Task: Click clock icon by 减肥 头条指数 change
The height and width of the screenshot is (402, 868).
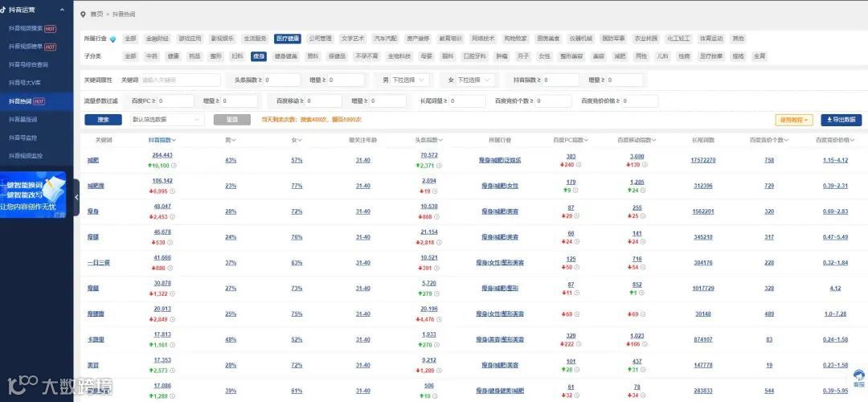Action: pos(440,166)
